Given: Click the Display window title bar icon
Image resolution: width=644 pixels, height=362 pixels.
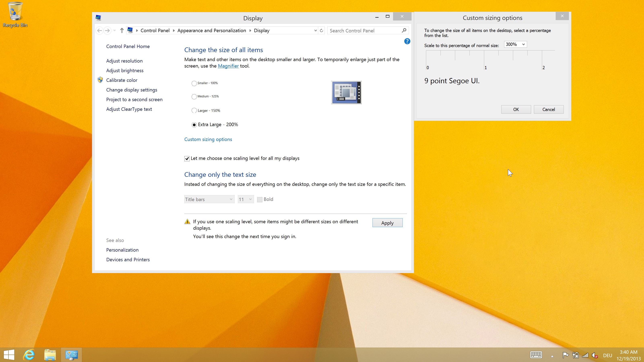Looking at the screenshot, I should pos(98,18).
